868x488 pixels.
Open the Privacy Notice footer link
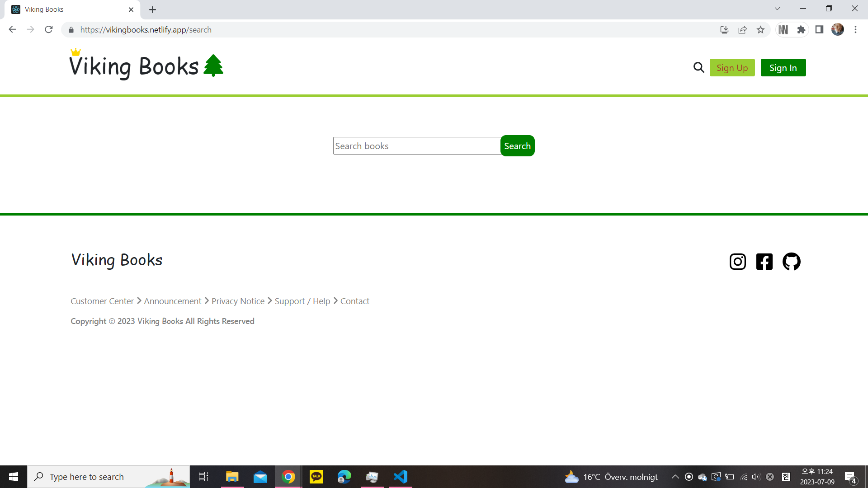(x=238, y=301)
